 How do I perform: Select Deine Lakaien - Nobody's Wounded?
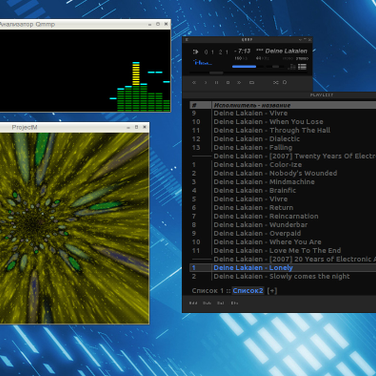(283, 173)
